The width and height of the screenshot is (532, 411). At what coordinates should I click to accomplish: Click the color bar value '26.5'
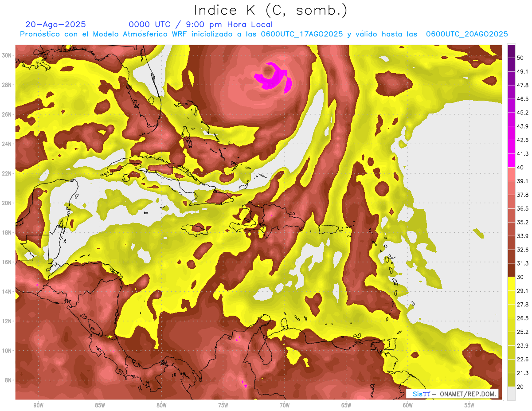[x=522, y=318]
